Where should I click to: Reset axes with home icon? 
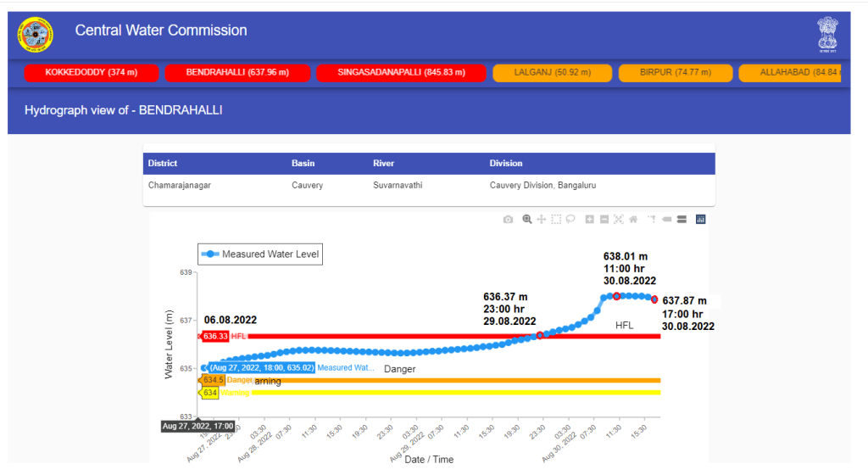(632, 220)
